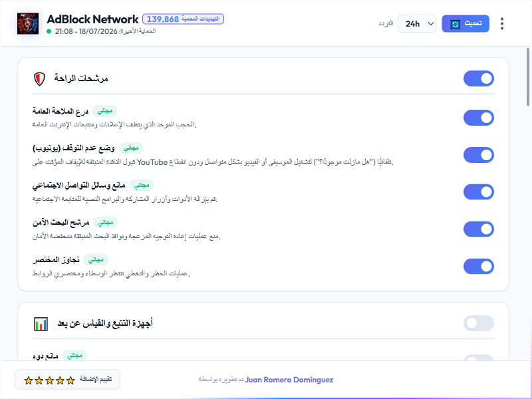Click the AdBlock Network title text
Image resolution: width=532 pixels, height=399 pixels.
coord(92,19)
